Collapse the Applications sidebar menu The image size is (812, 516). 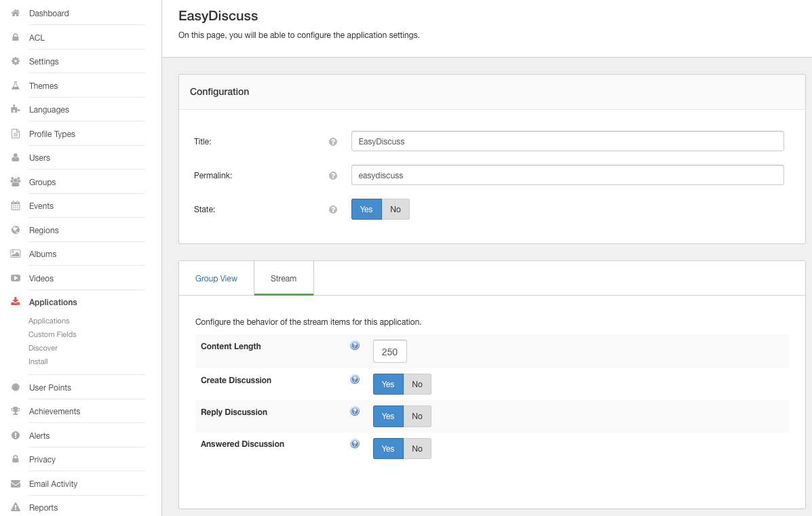coord(53,302)
